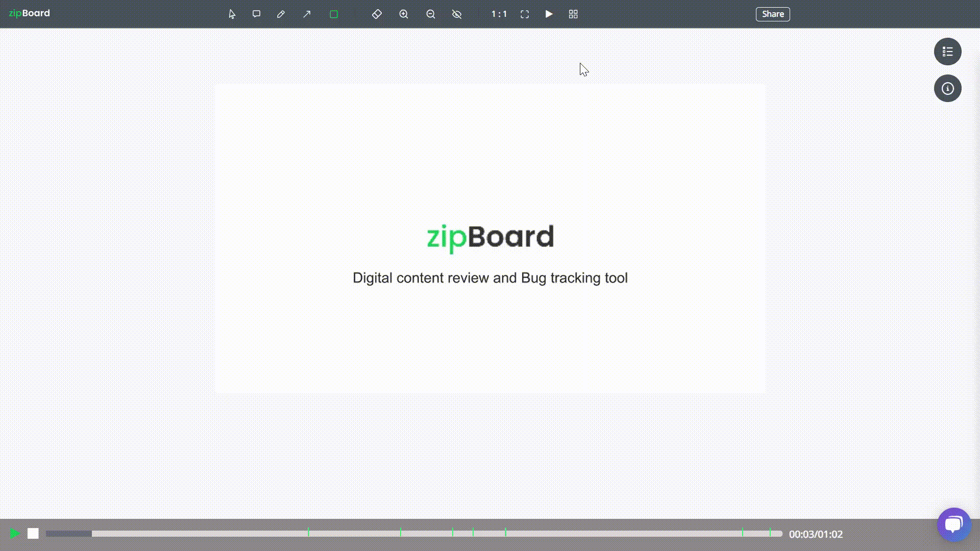This screenshot has height=551, width=980.
Task: Play the video from bottom bar
Action: click(14, 534)
